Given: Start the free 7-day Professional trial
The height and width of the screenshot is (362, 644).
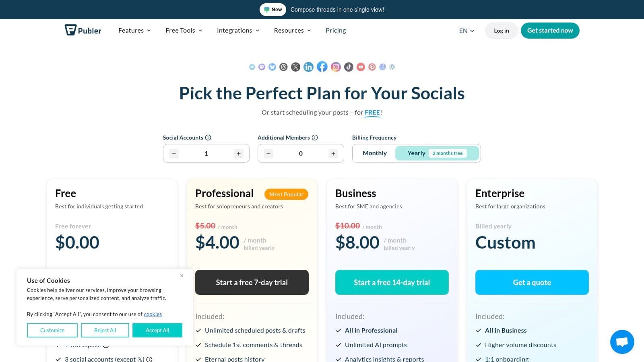Looking at the screenshot, I should tap(252, 282).
